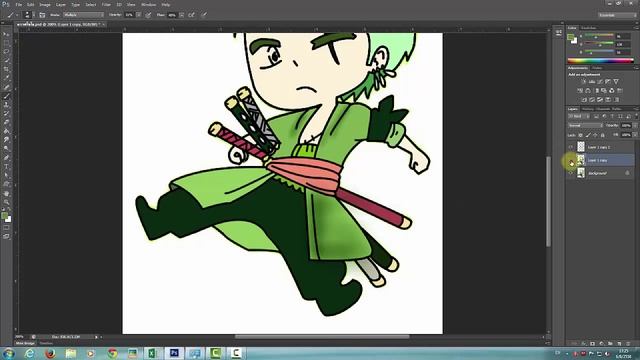Image resolution: width=640 pixels, height=360 pixels.
Task: Open the File menu
Action: point(18,4)
